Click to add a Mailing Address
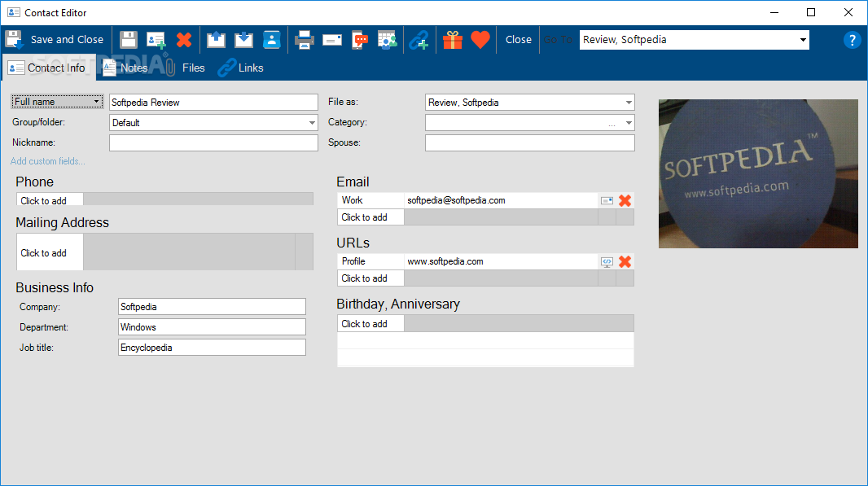This screenshot has height=486, width=868. (x=50, y=252)
